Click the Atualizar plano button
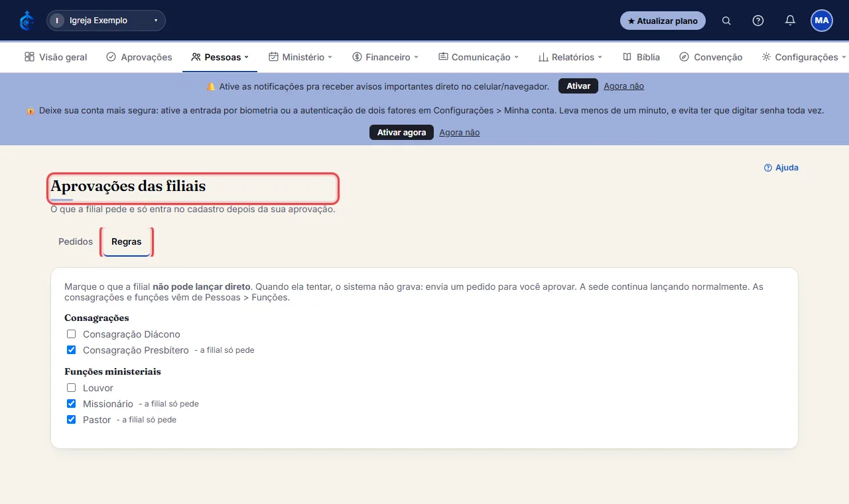Screen dimensions: 849x504 [663, 21]
